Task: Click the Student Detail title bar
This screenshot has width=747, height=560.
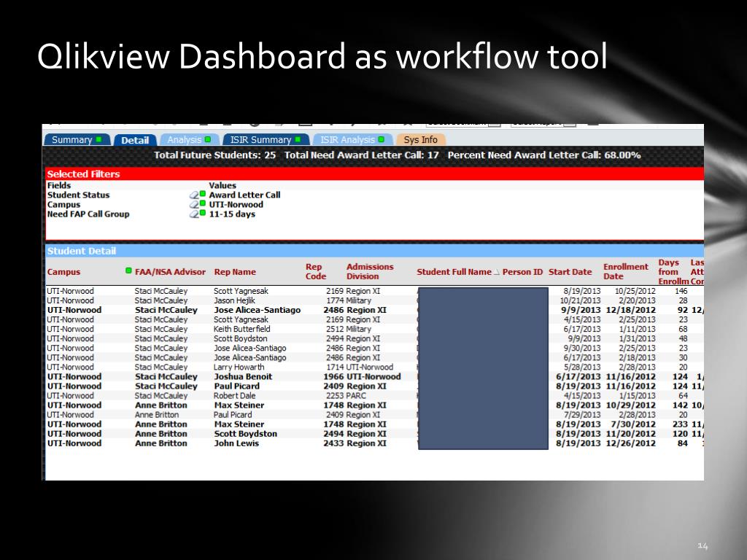Action: [374, 251]
